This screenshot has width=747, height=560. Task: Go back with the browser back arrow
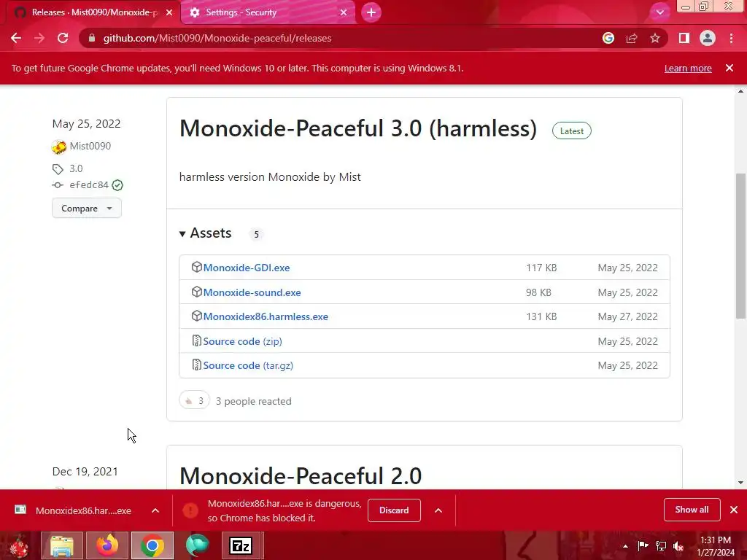tap(16, 38)
